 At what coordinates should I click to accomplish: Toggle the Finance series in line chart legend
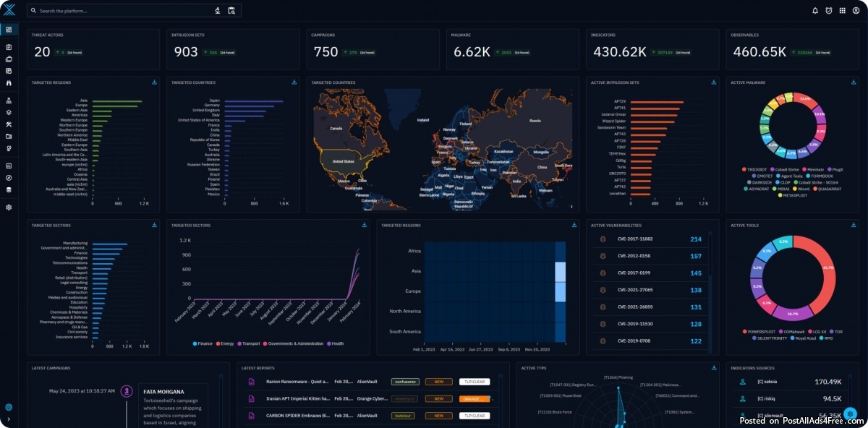click(205, 343)
